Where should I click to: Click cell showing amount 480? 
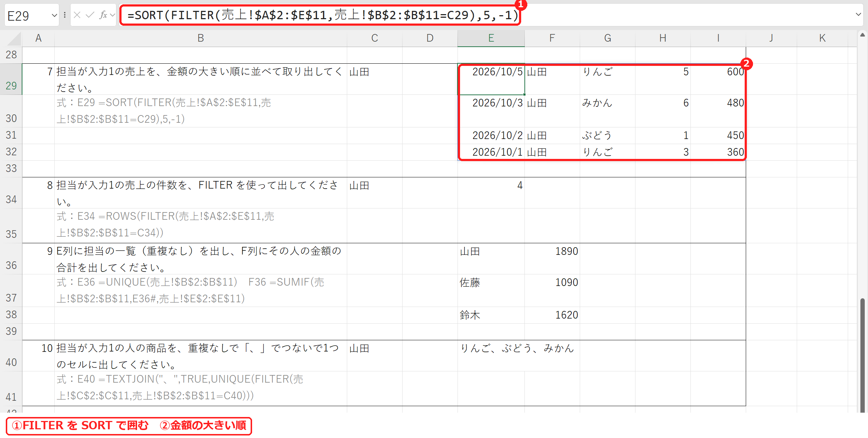pyautogui.click(x=718, y=111)
